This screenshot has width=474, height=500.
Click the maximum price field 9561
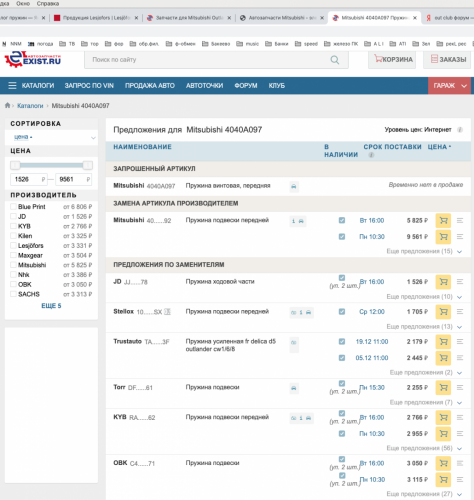click(74, 179)
